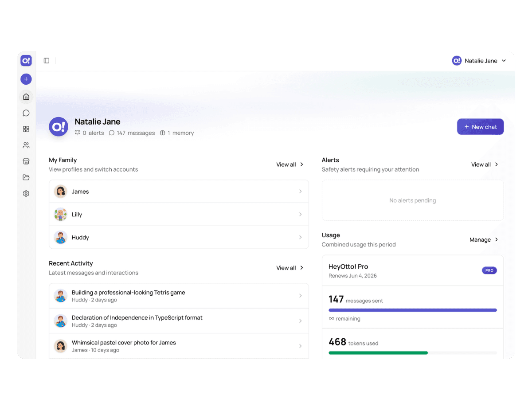Expand James's profile row chevron

tap(300, 192)
